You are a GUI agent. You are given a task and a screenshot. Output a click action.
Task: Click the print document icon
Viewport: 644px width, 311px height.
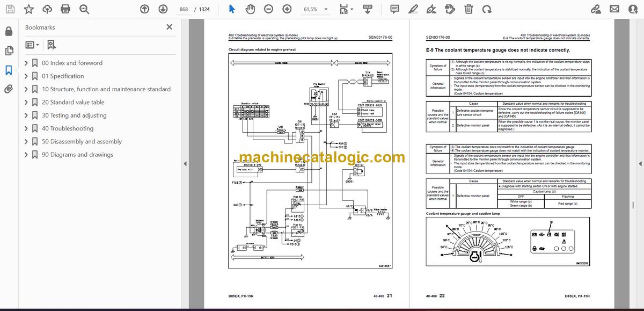pos(65,9)
